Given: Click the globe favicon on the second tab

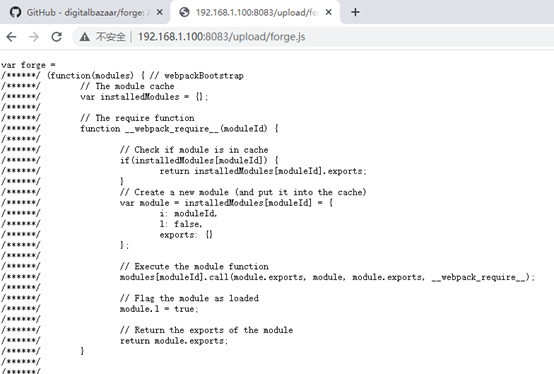Looking at the screenshot, I should (184, 13).
